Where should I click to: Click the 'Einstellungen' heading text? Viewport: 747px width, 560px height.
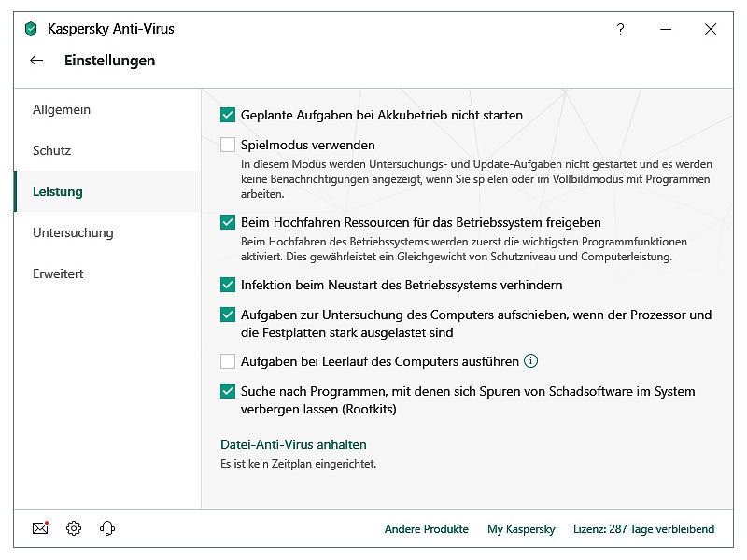(x=109, y=61)
